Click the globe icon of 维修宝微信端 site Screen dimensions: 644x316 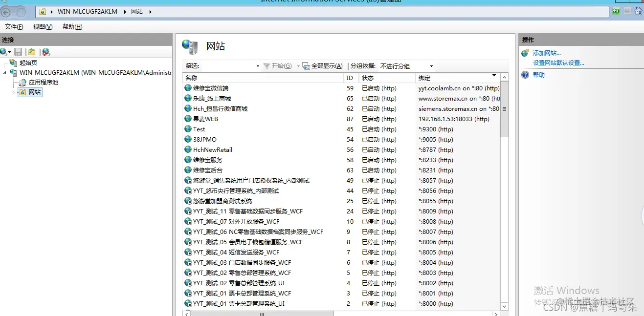pos(188,88)
